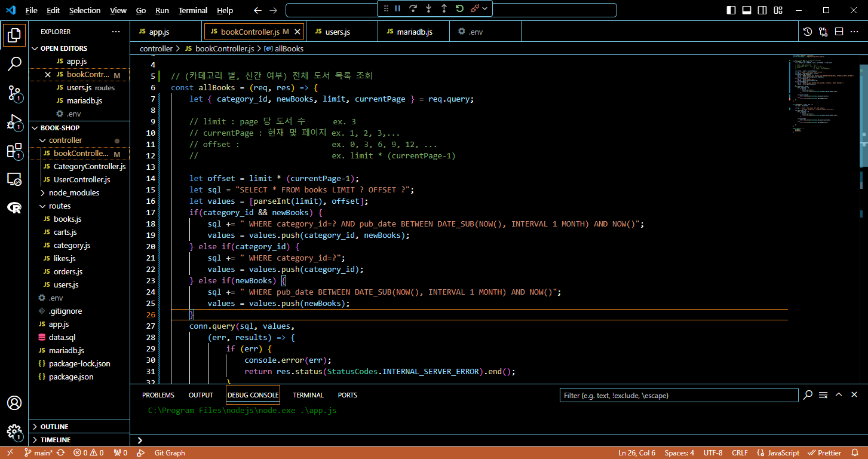Toggle the secondary side bar

pos(762,10)
